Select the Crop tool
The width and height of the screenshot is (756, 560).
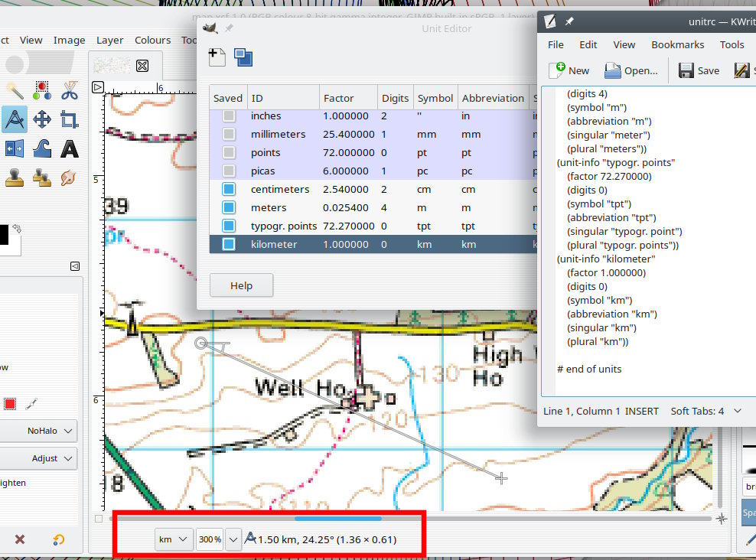(x=70, y=119)
